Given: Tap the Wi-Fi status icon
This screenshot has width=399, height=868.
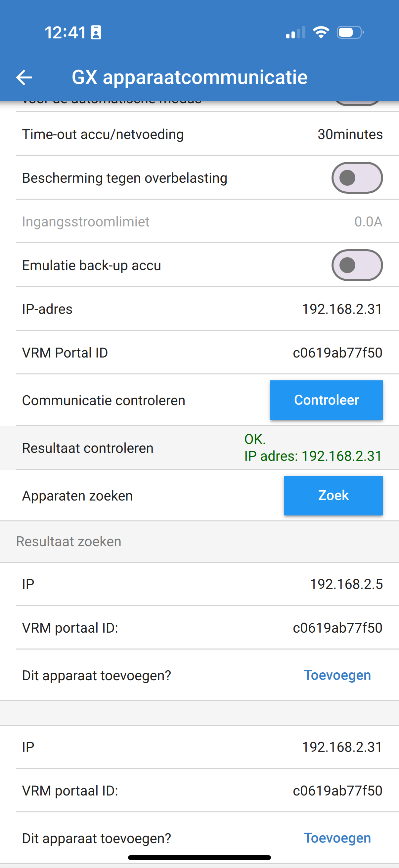Looking at the screenshot, I should (321, 33).
